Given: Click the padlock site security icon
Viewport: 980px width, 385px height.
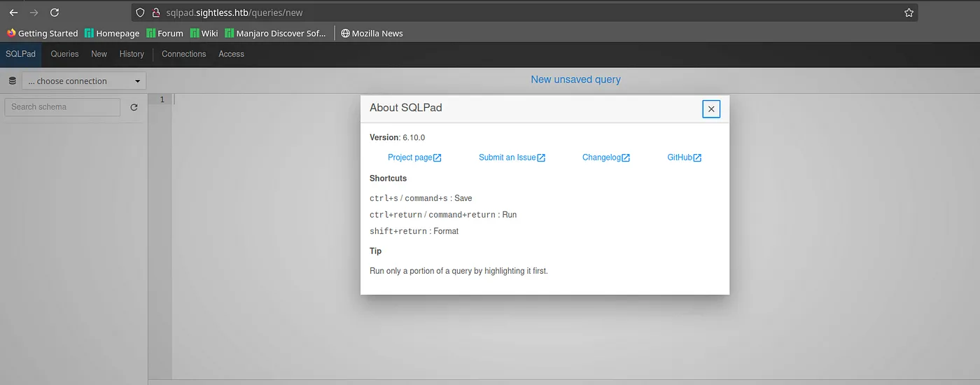Looking at the screenshot, I should pos(157,13).
